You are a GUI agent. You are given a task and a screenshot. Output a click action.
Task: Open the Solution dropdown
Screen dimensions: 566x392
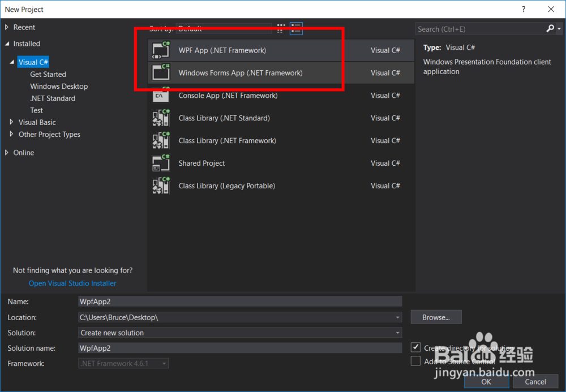[x=397, y=333]
